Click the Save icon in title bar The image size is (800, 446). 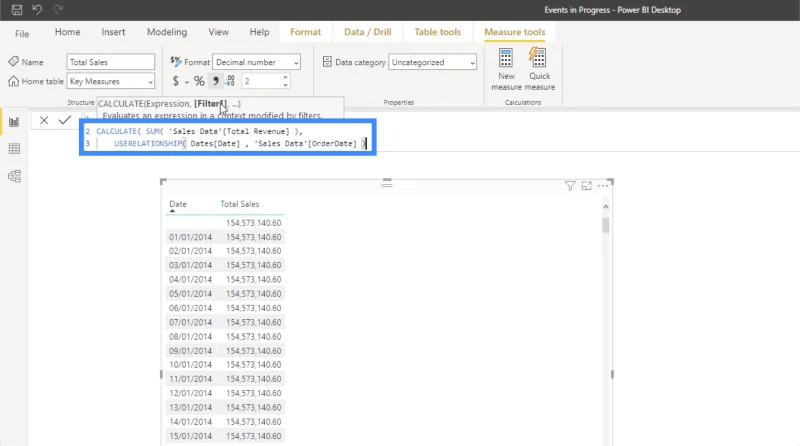pos(17,10)
